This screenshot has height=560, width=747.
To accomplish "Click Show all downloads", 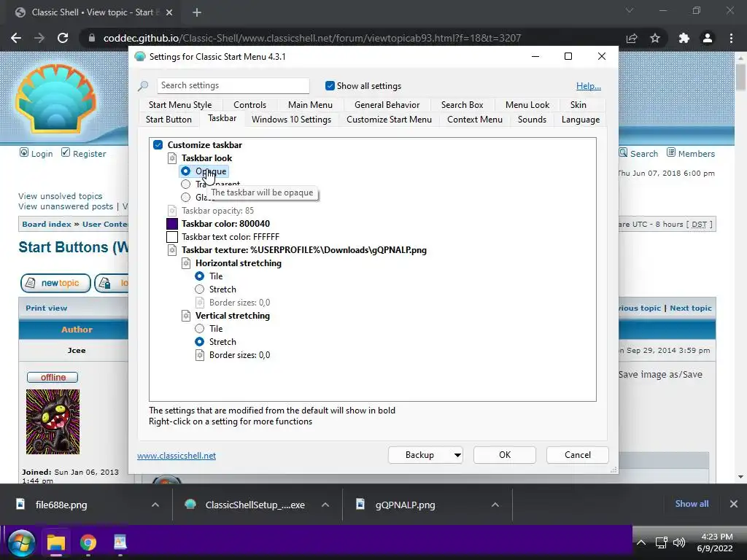I will (692, 504).
